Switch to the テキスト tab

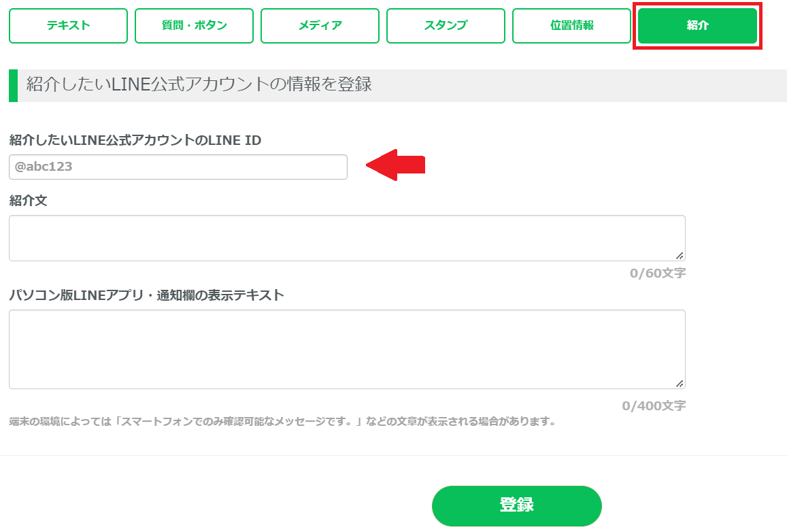(68, 26)
